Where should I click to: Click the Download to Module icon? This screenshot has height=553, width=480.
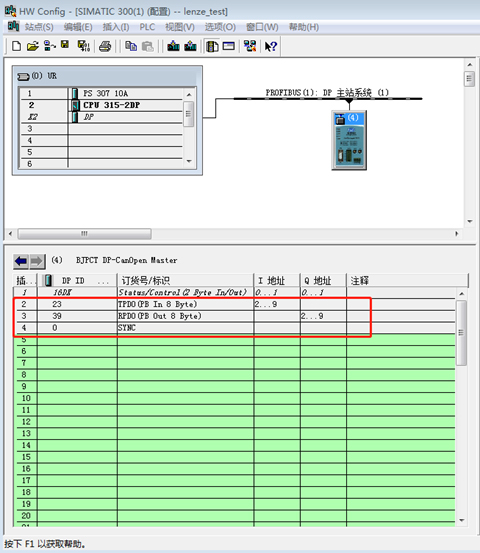pyautogui.click(x=173, y=46)
